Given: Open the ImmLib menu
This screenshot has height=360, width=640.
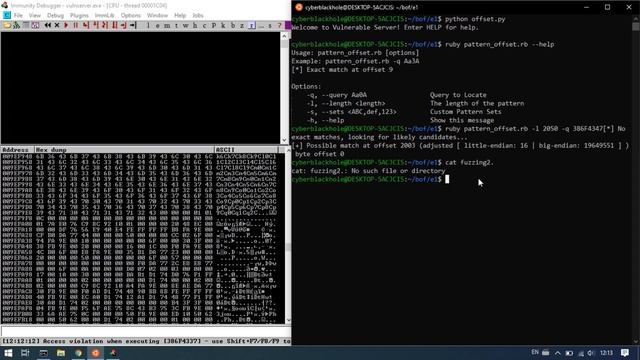Looking at the screenshot, I should point(104,16).
